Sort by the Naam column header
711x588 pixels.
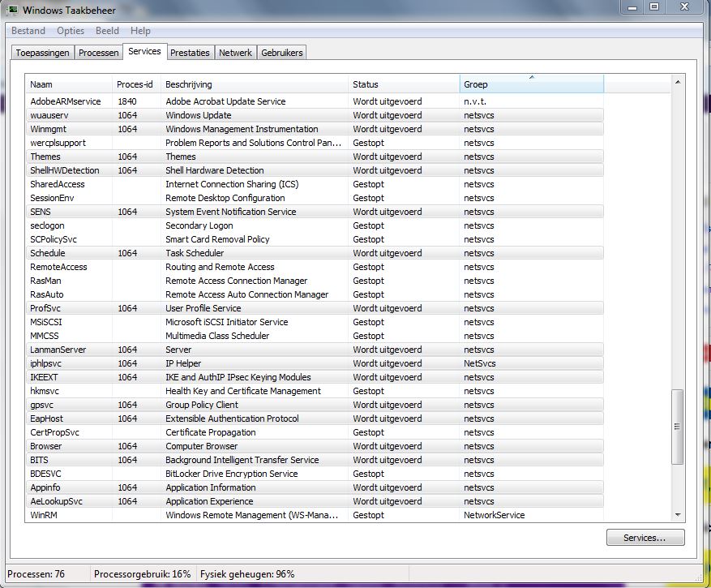(x=68, y=84)
